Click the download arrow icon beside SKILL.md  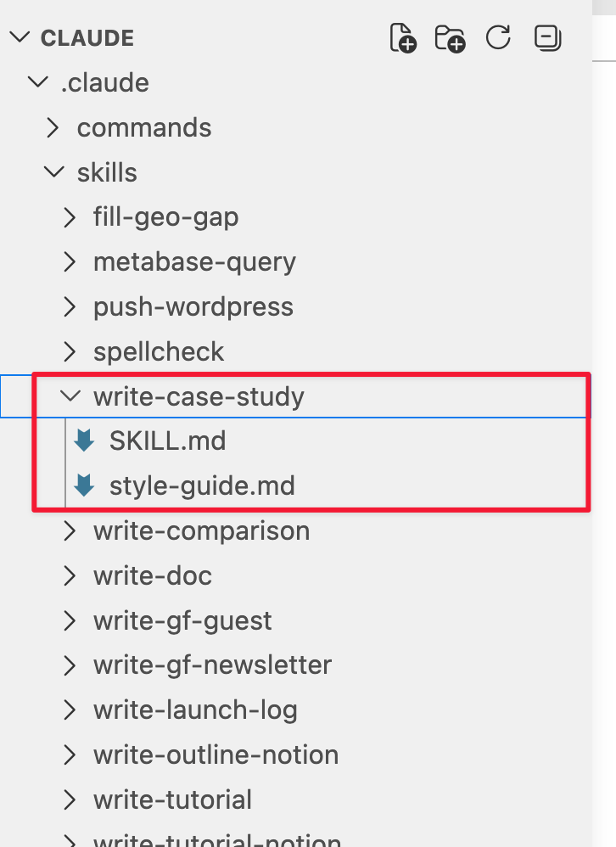pos(82,440)
